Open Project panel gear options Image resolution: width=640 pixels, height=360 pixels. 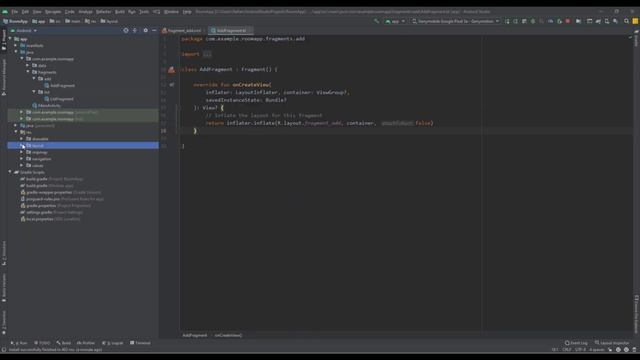pos(146,31)
